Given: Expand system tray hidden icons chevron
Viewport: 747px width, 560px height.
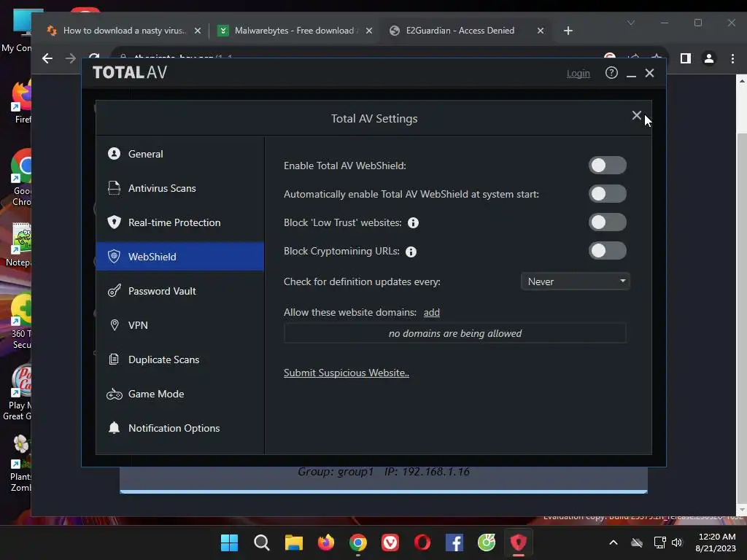Looking at the screenshot, I should click(614, 542).
